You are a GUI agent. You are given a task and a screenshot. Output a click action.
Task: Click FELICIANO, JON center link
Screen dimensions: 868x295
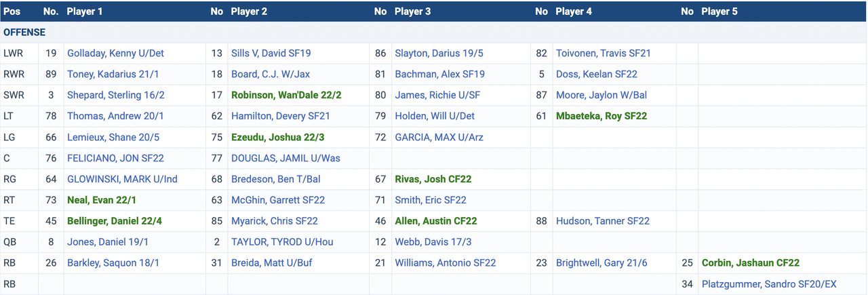click(x=115, y=158)
